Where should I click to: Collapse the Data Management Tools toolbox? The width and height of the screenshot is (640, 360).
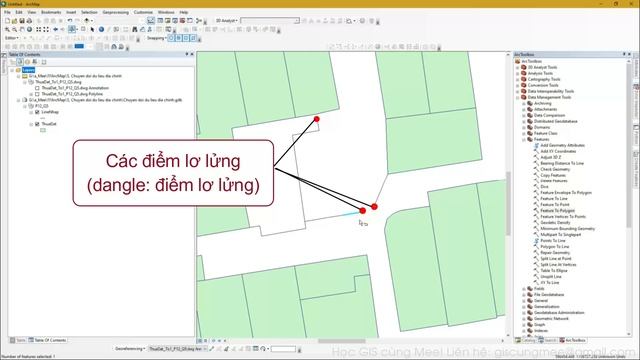pyautogui.click(x=518, y=98)
